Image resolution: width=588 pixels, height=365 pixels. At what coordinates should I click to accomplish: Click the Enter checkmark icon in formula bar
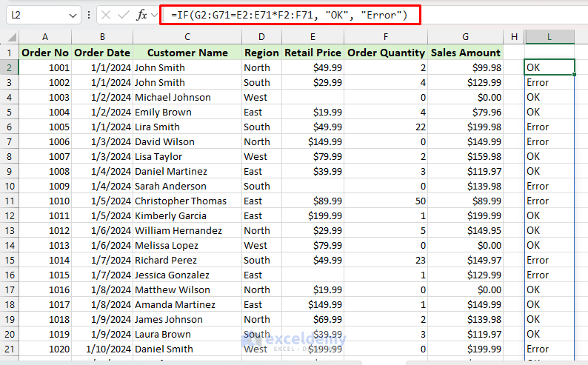point(124,15)
